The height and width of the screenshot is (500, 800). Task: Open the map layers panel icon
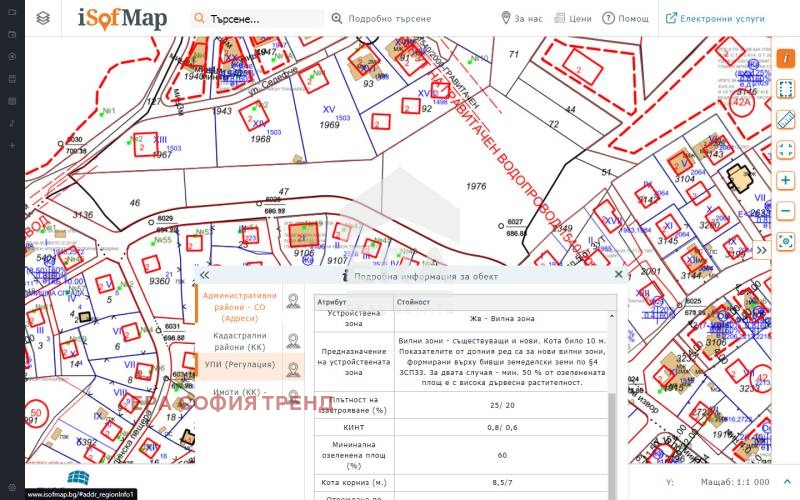pos(42,18)
